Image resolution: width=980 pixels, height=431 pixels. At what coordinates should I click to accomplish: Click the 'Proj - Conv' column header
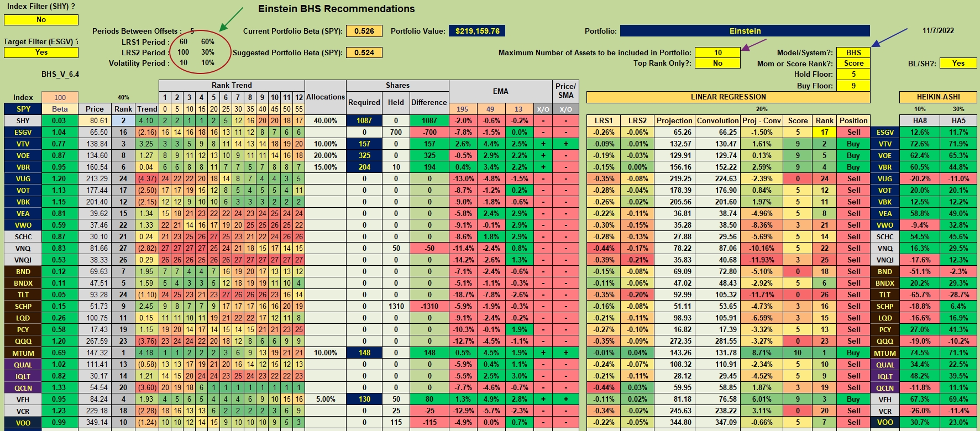point(762,120)
